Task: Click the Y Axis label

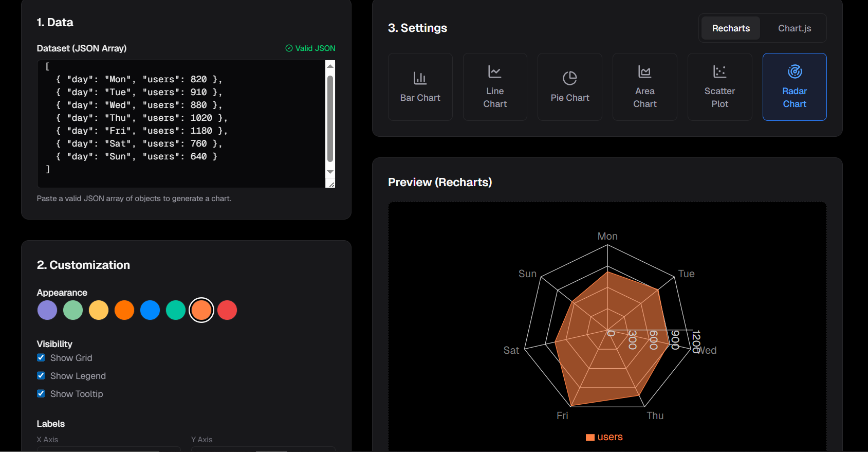Action: [202, 440]
